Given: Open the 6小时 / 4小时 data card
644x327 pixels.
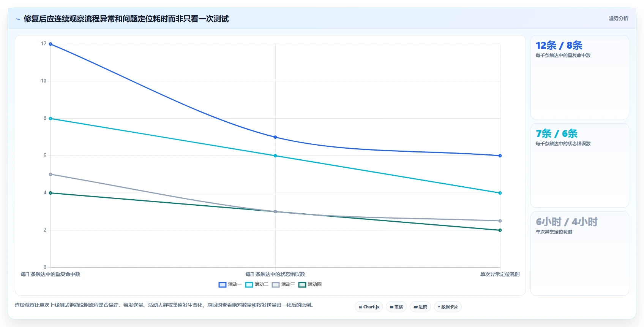Looking at the screenshot, I should [579, 254].
